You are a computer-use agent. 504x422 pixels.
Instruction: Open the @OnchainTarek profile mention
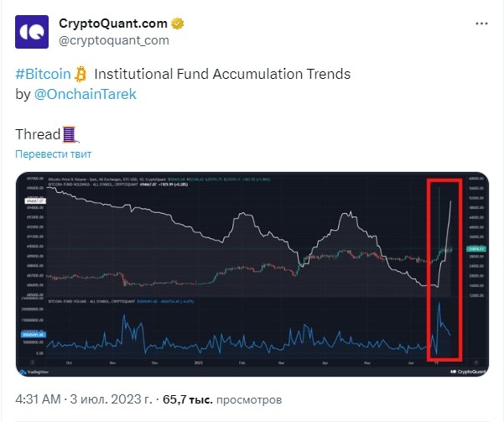pyautogui.click(x=86, y=94)
